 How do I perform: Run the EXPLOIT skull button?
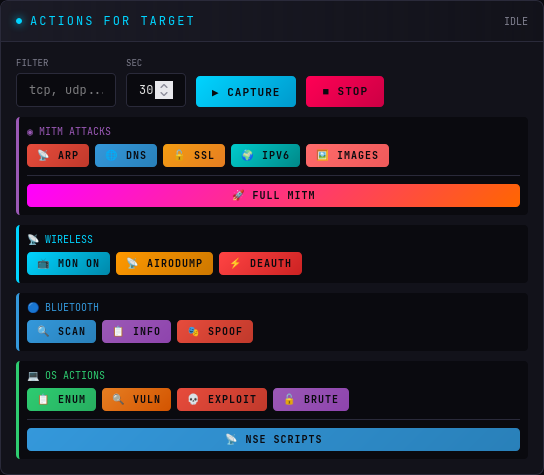click(x=222, y=399)
